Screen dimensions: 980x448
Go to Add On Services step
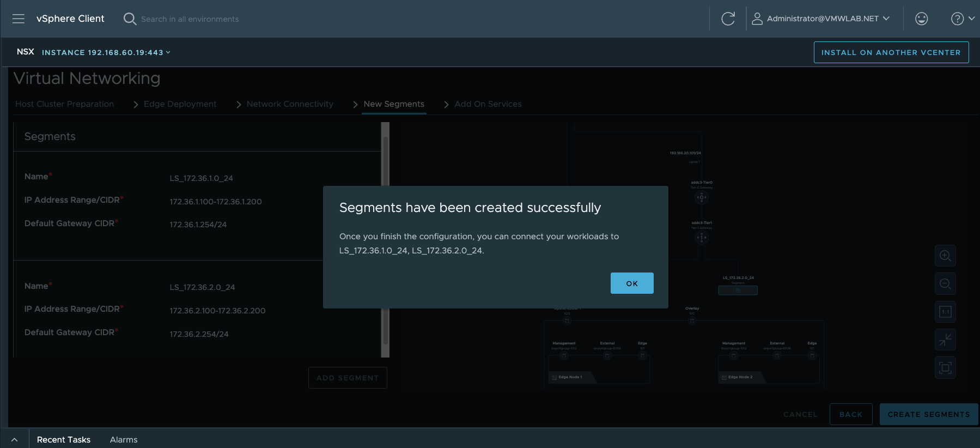coord(488,104)
